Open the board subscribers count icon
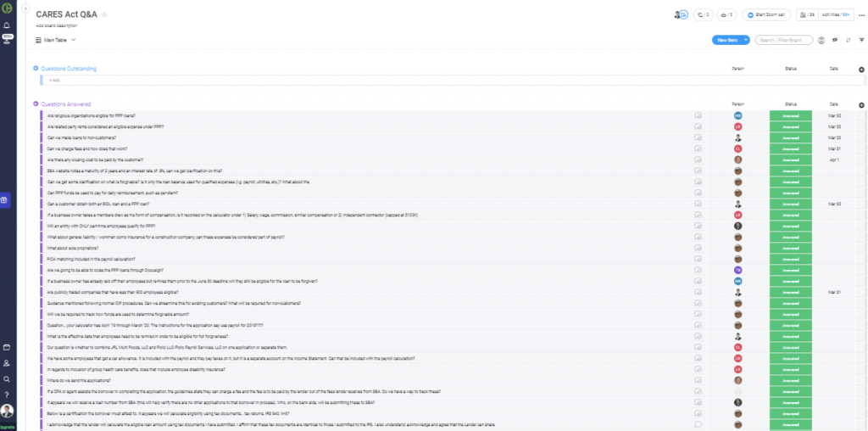 coord(808,15)
